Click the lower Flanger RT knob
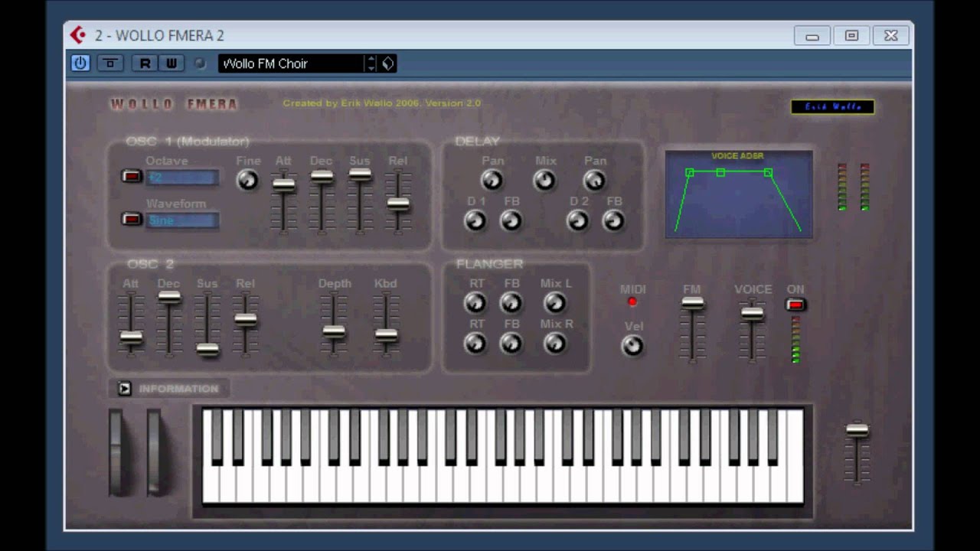Image resolution: width=980 pixels, height=551 pixels. tap(475, 344)
